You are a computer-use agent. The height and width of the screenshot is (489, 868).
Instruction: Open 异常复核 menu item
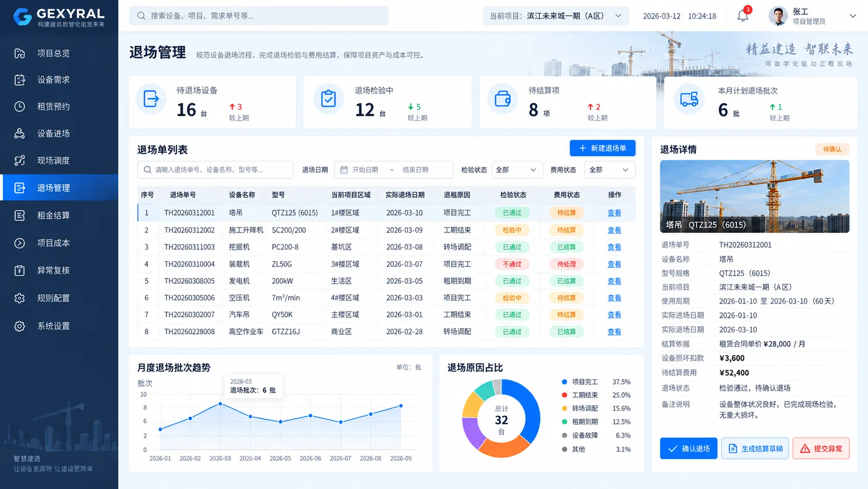coord(60,270)
